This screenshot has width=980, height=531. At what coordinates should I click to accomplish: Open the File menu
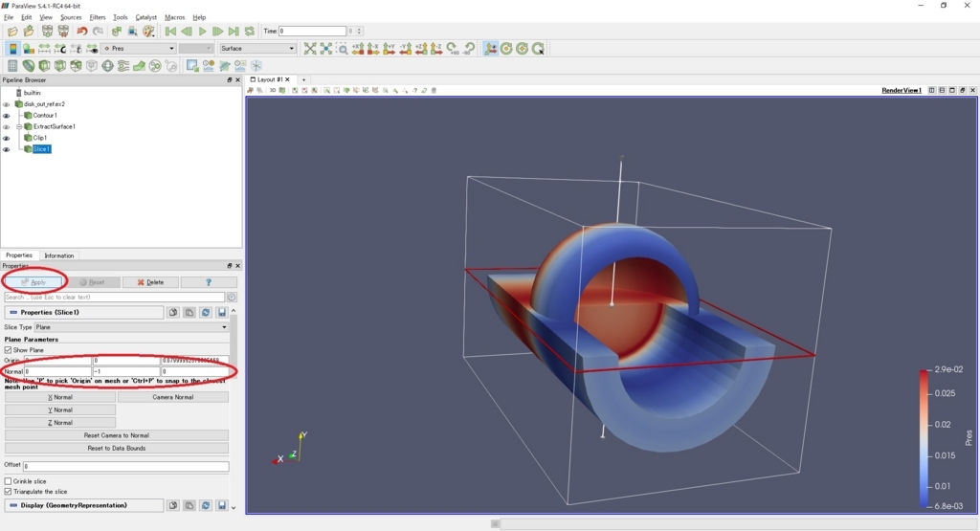click(9, 17)
